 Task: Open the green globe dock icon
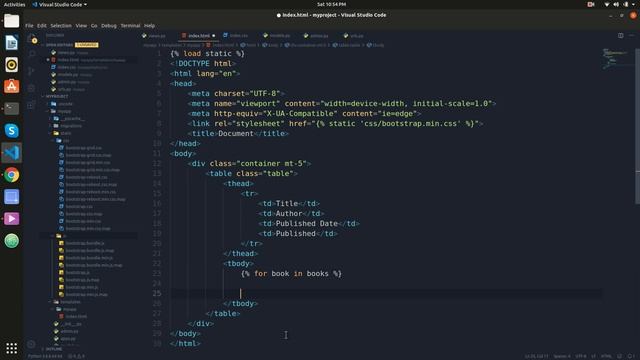[x=11, y=241]
